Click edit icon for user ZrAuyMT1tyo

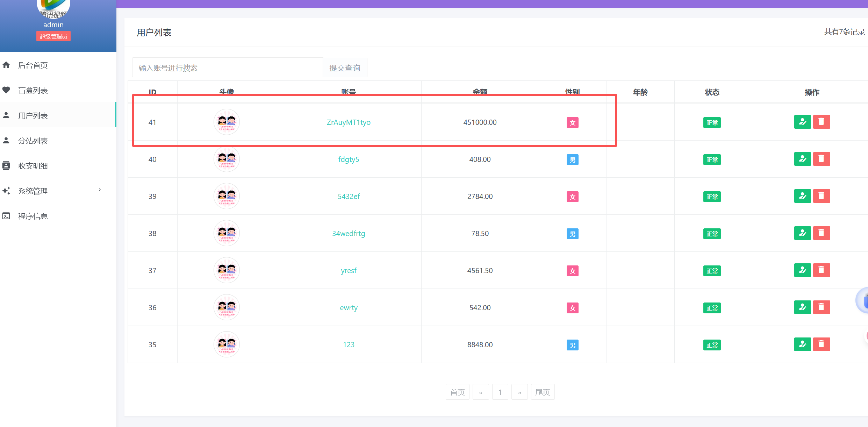point(802,122)
